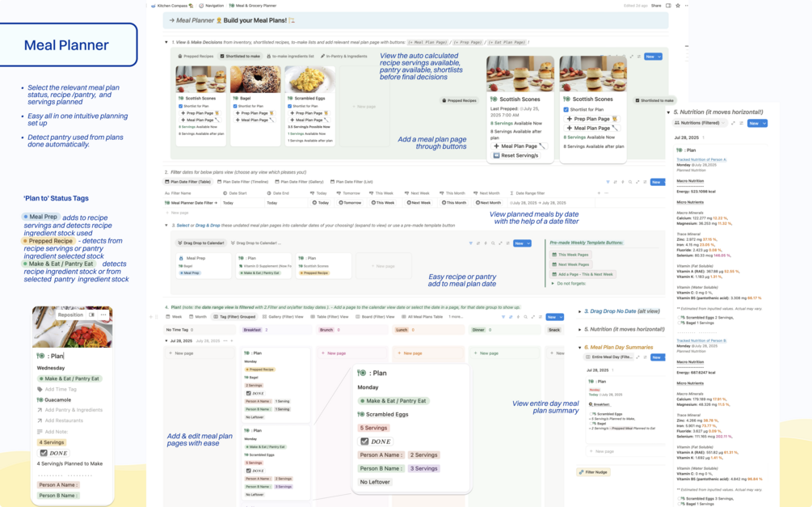The image size is (812, 507).
Task: Favorite the page with the star icon
Action: pos(678,6)
